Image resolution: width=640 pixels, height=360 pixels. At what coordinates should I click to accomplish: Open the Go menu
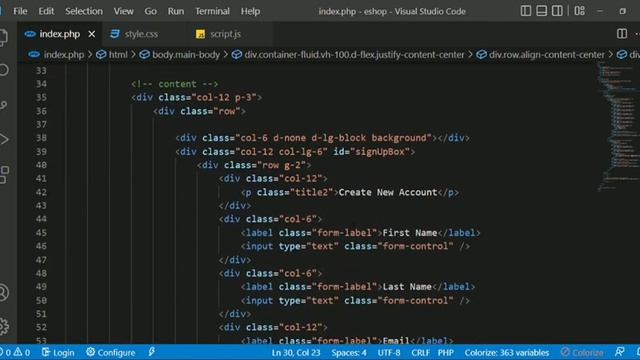[150, 11]
